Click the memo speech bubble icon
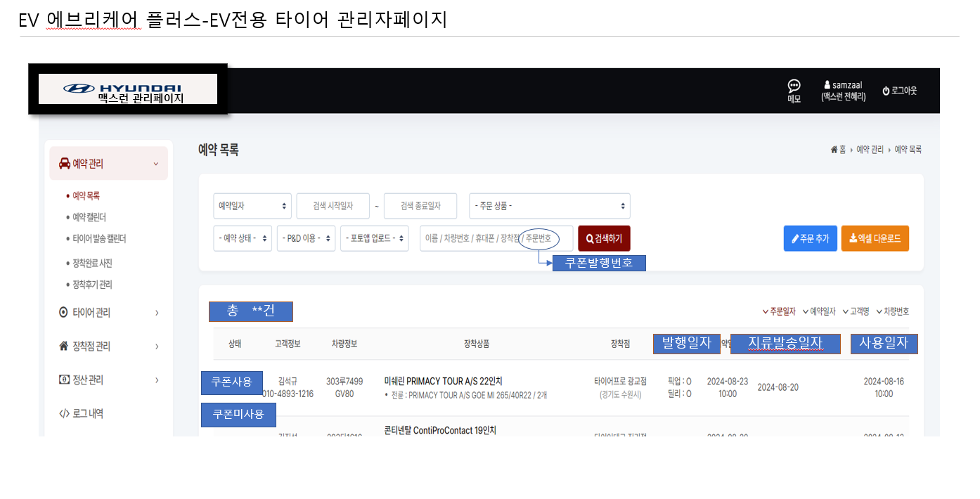Screen dimensions: 980x499 coord(794,86)
